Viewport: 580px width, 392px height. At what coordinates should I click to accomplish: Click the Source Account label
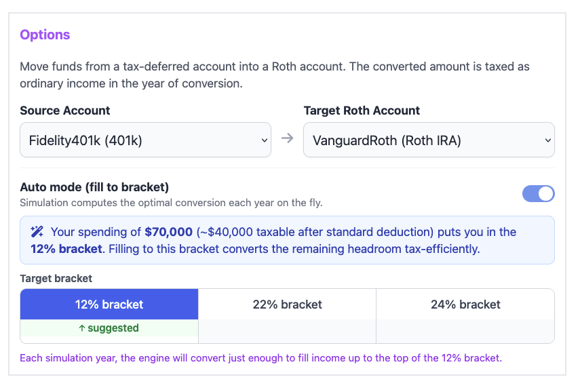65,111
